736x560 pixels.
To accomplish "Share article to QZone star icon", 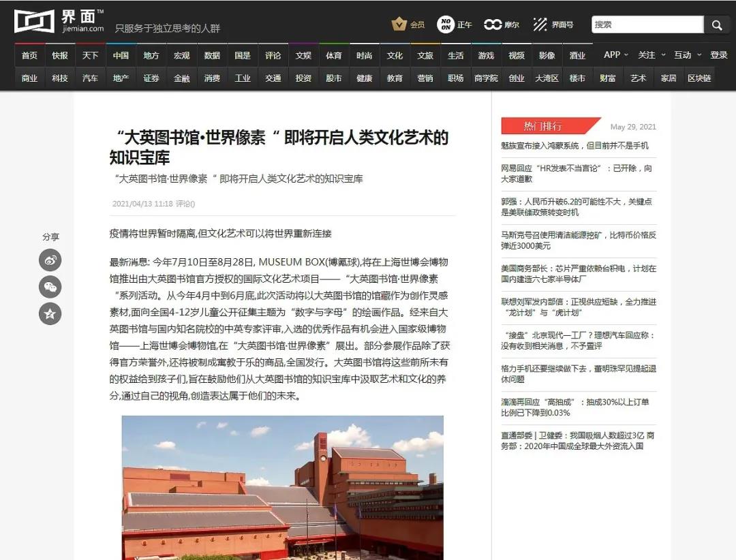I will [x=50, y=313].
